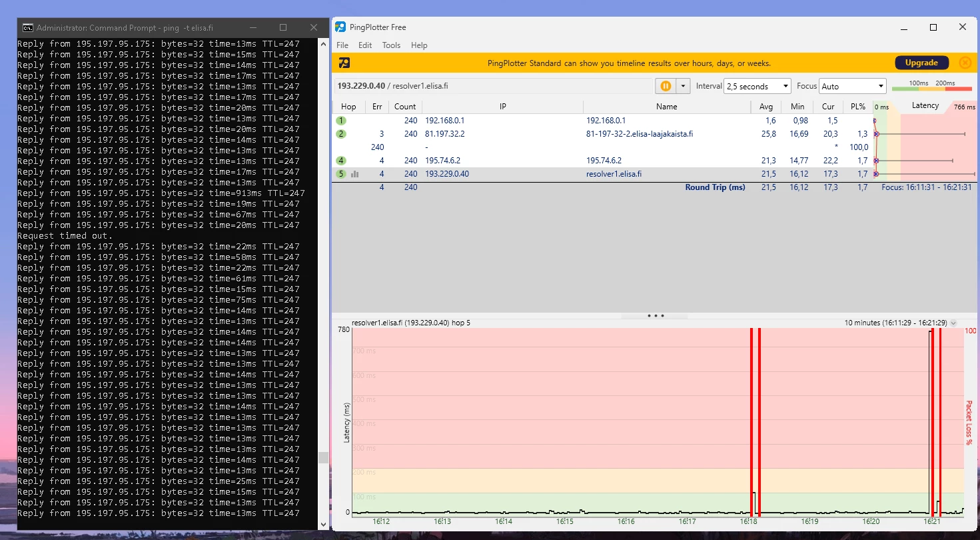Click the latency scale color legend bar

pyautogui.click(x=923, y=89)
